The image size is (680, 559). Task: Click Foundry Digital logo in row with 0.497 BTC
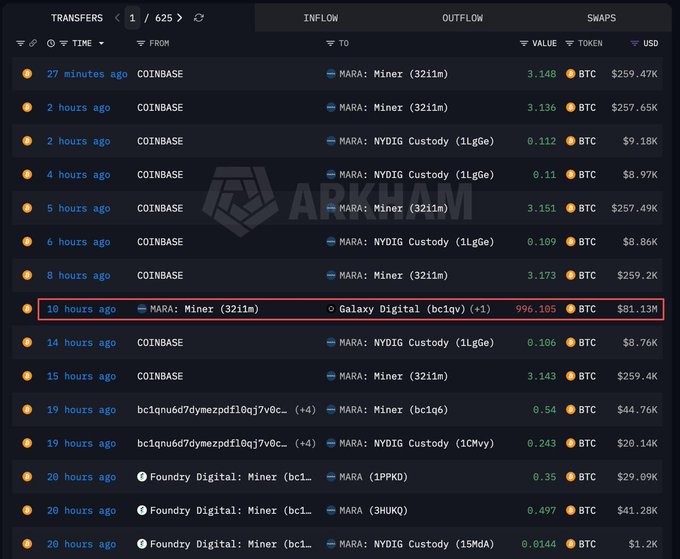[142, 510]
